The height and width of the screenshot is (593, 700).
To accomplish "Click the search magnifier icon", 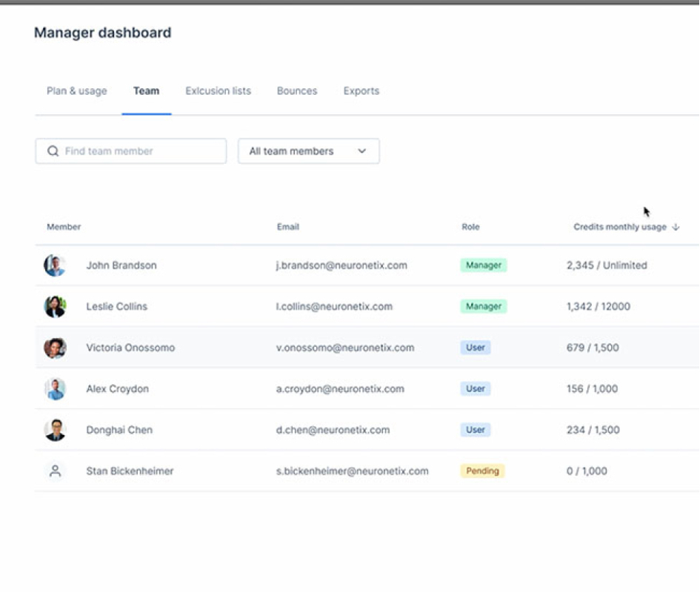I will [x=53, y=151].
